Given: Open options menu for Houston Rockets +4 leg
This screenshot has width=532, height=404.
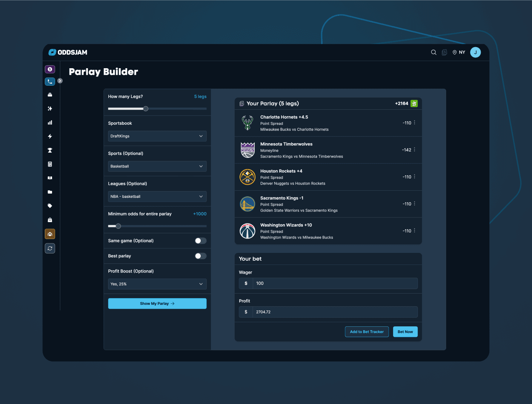Looking at the screenshot, I should (414, 176).
